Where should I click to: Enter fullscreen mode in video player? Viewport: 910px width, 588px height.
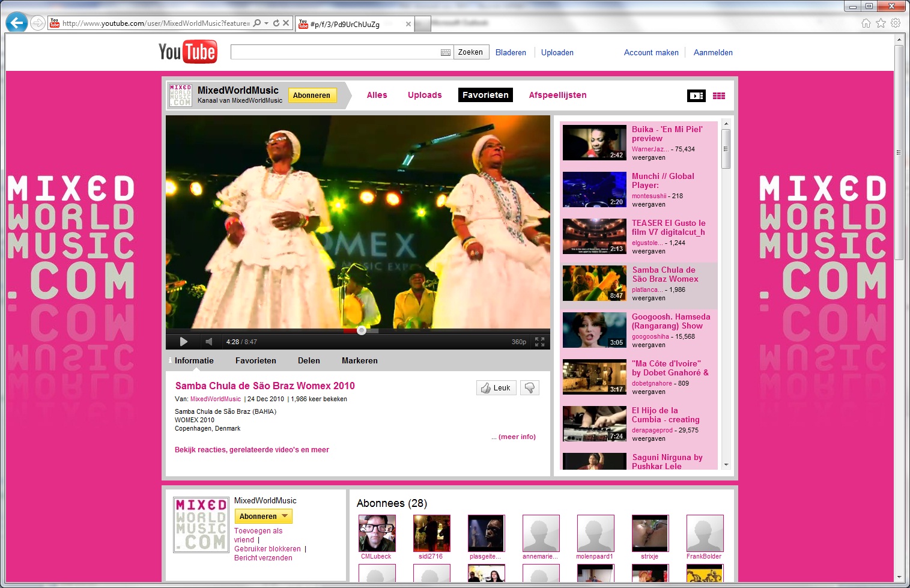(539, 342)
